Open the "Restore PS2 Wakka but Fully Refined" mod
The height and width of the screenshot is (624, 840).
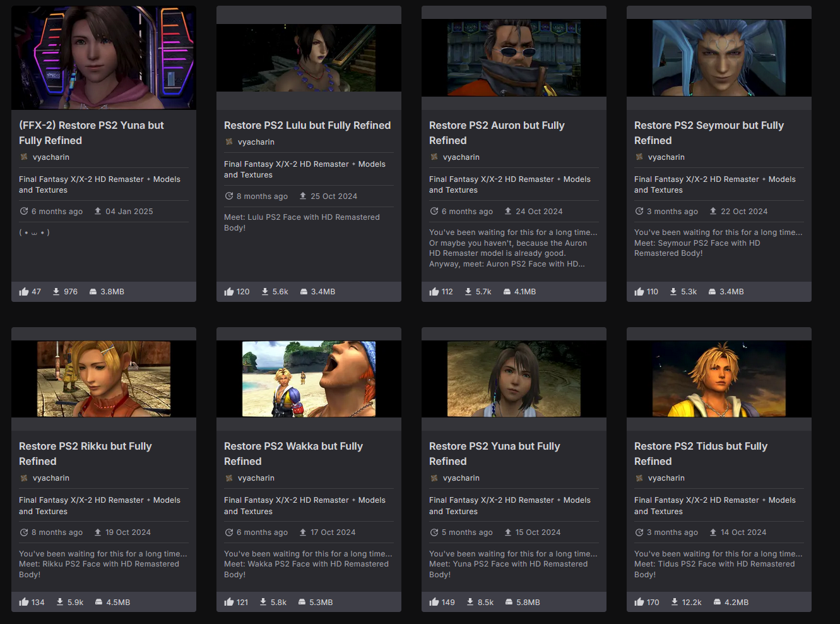pyautogui.click(x=293, y=454)
